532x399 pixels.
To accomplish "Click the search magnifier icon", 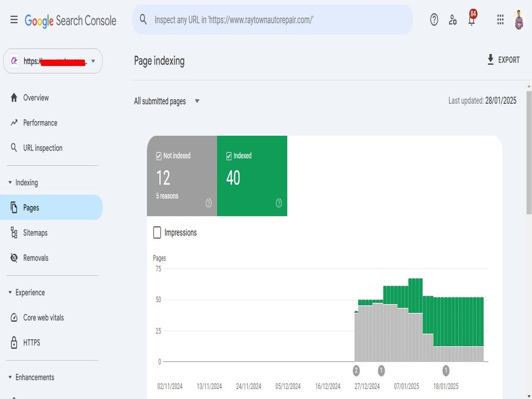I will pos(143,19).
